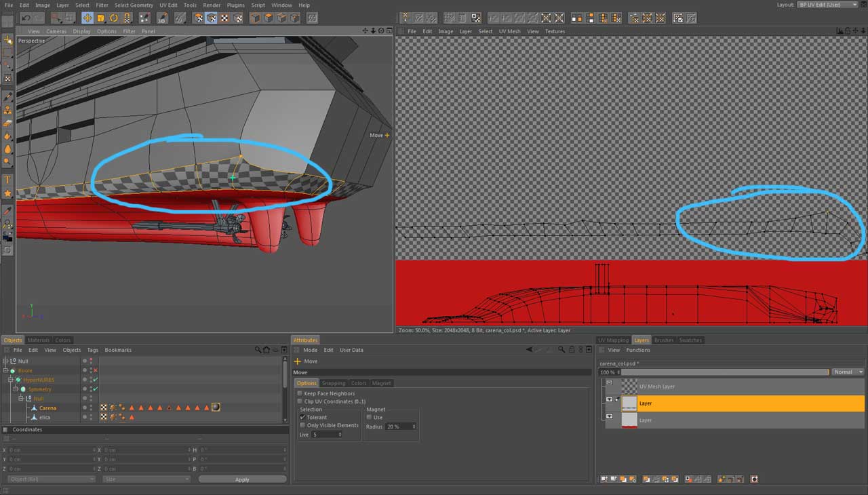
Task: Select the eraser tool in left toolbar
Action: [x=8, y=123]
